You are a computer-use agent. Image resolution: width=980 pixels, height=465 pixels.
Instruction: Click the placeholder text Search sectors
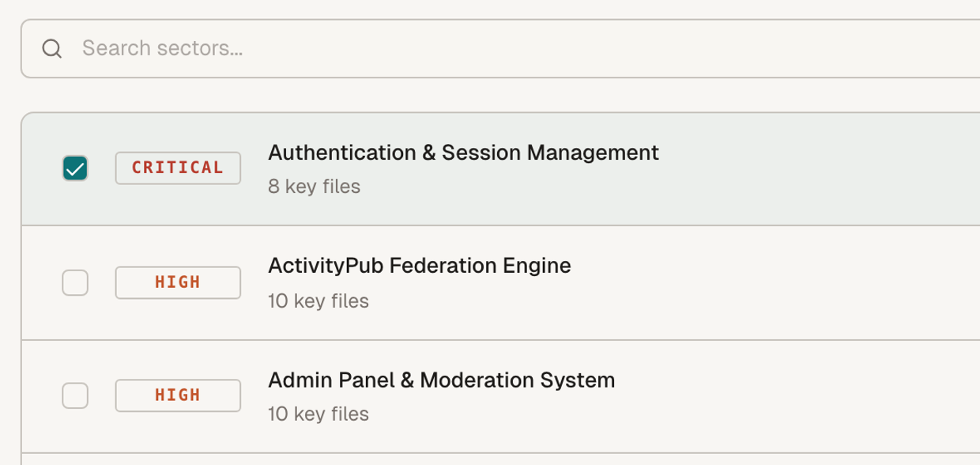[162, 49]
